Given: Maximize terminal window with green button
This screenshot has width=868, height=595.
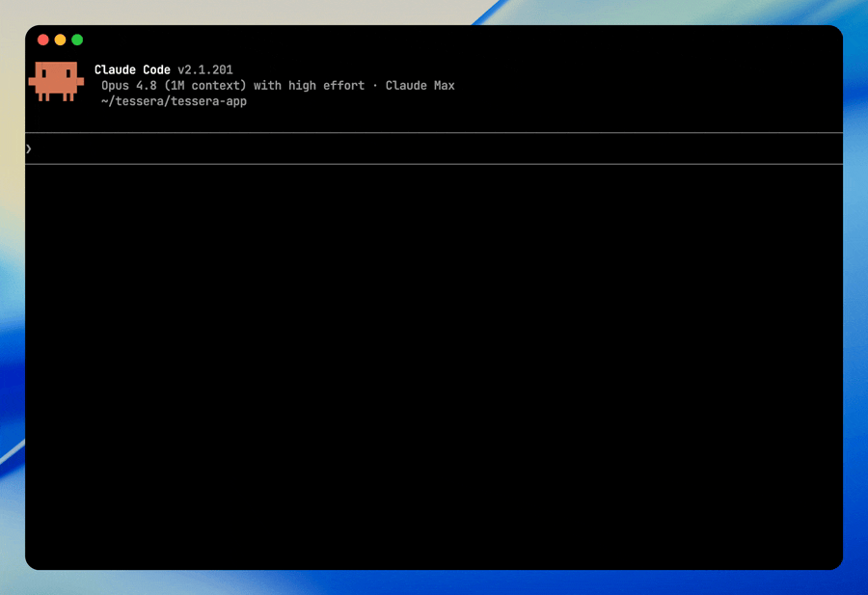Looking at the screenshot, I should click(x=77, y=40).
